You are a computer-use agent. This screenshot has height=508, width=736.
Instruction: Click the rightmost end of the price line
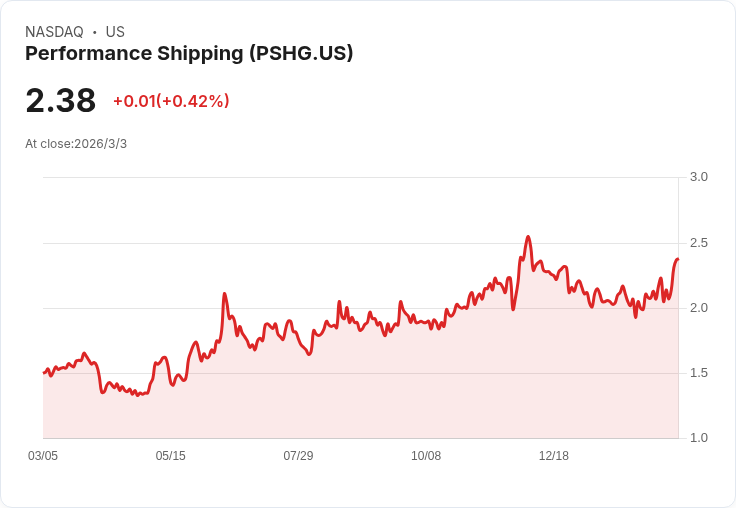(x=677, y=259)
